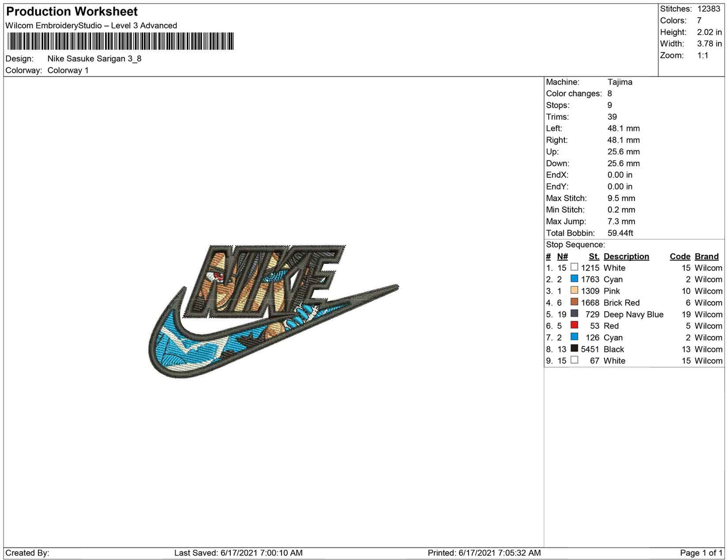728x560 pixels.
Task: Select the Deep Navy Blue color swatch
Action: tap(574, 314)
